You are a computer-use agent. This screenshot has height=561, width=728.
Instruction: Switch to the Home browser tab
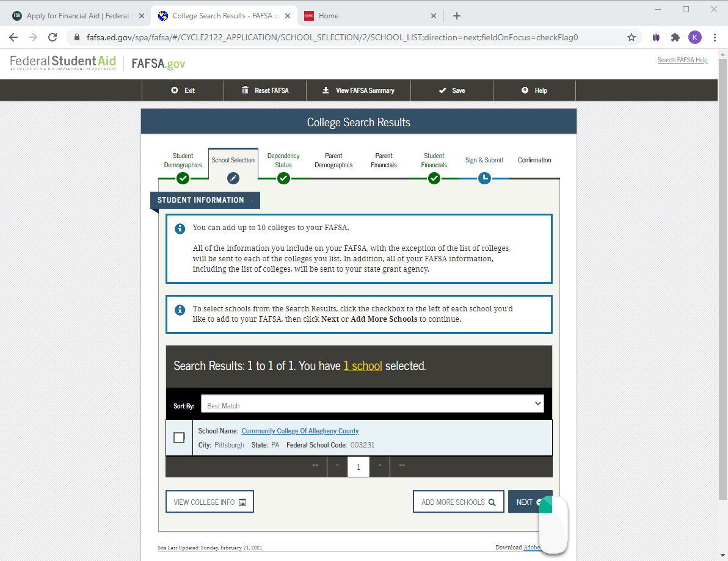click(369, 16)
